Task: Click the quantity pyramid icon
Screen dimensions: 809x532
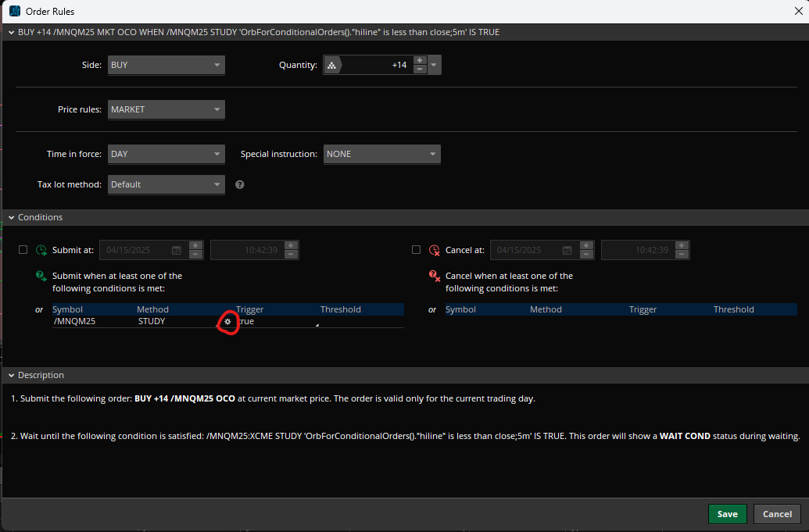Action: [x=332, y=66]
